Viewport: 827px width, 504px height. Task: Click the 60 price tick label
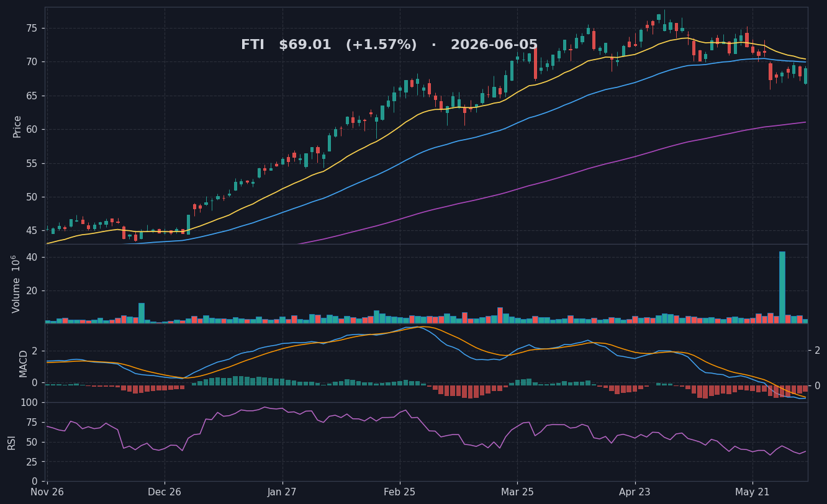(x=32, y=130)
